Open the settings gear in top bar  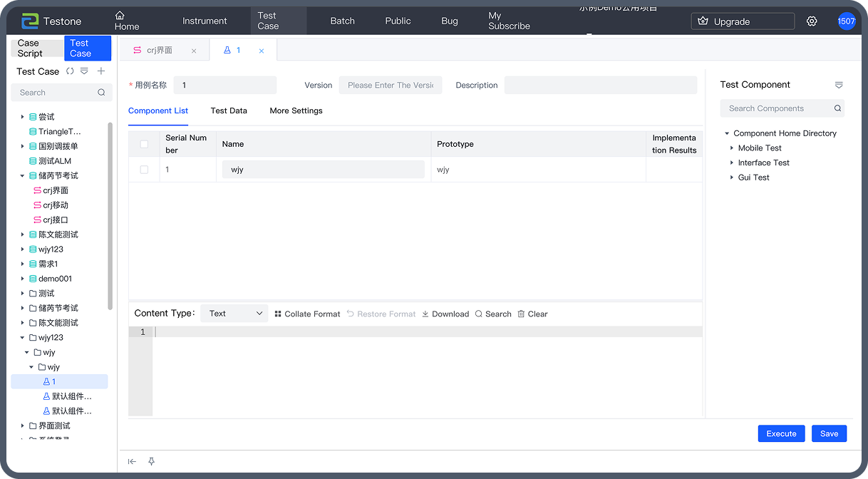[x=812, y=21]
